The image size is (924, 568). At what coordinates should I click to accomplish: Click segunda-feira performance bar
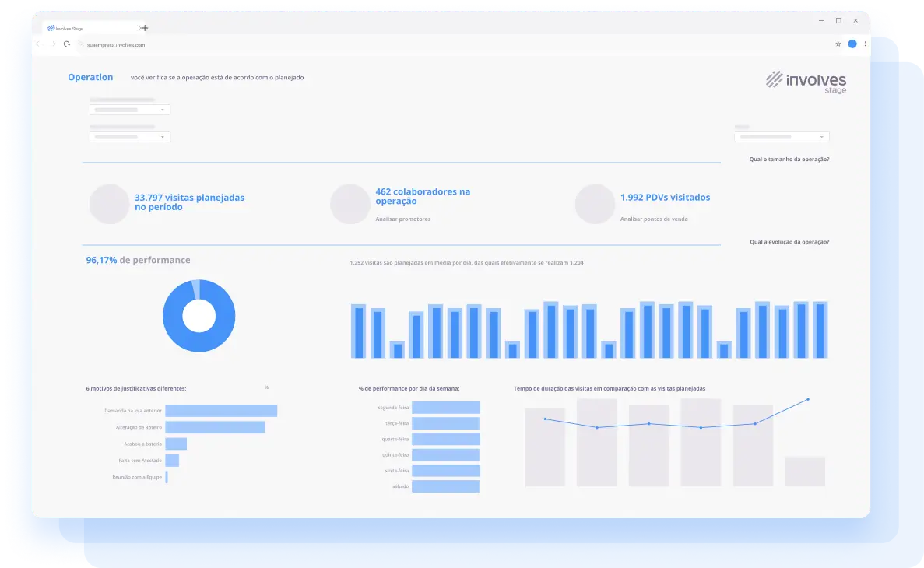(x=446, y=408)
